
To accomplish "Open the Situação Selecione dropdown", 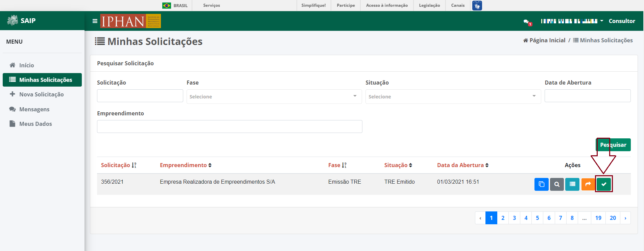I will pos(453,96).
